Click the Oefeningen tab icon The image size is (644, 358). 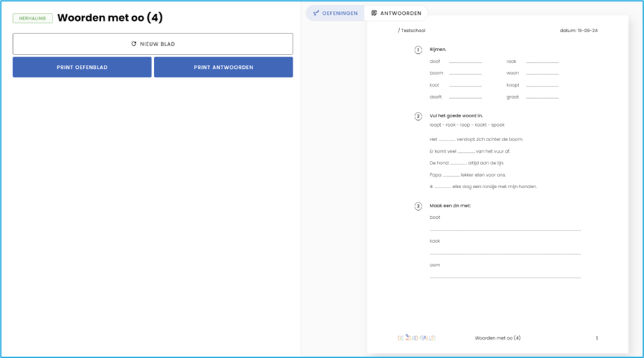(x=316, y=13)
